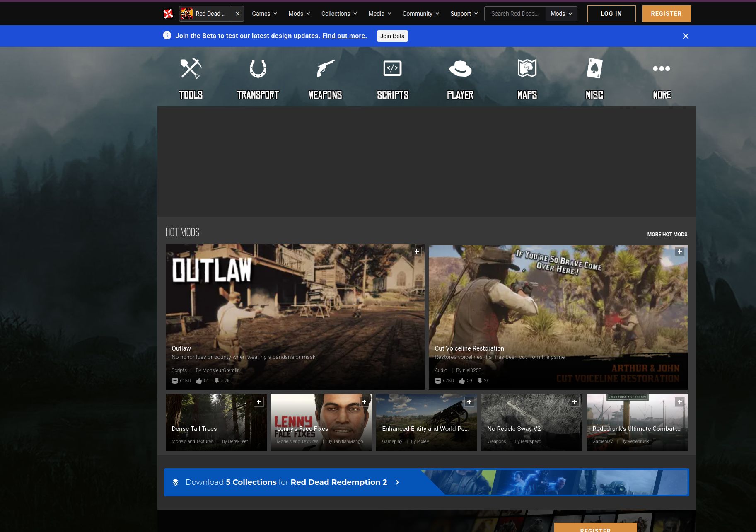Follow the Find out more link
756x532 pixels.
(x=345, y=36)
